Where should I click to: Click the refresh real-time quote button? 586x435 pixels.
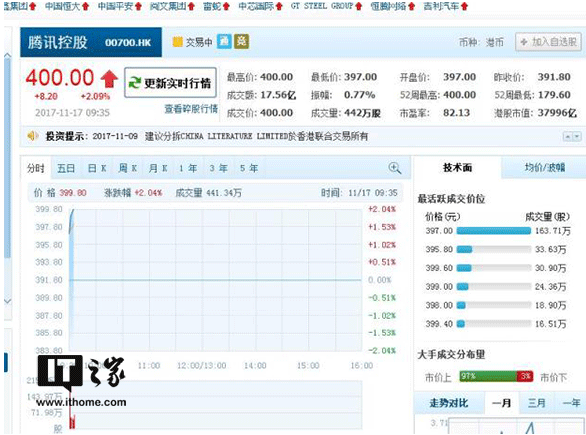click(x=170, y=83)
